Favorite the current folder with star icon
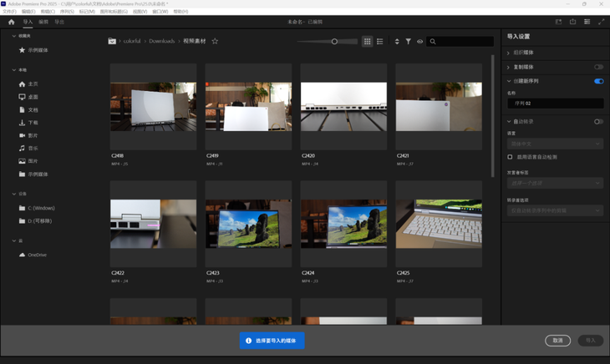The width and height of the screenshot is (610, 364). (x=215, y=41)
